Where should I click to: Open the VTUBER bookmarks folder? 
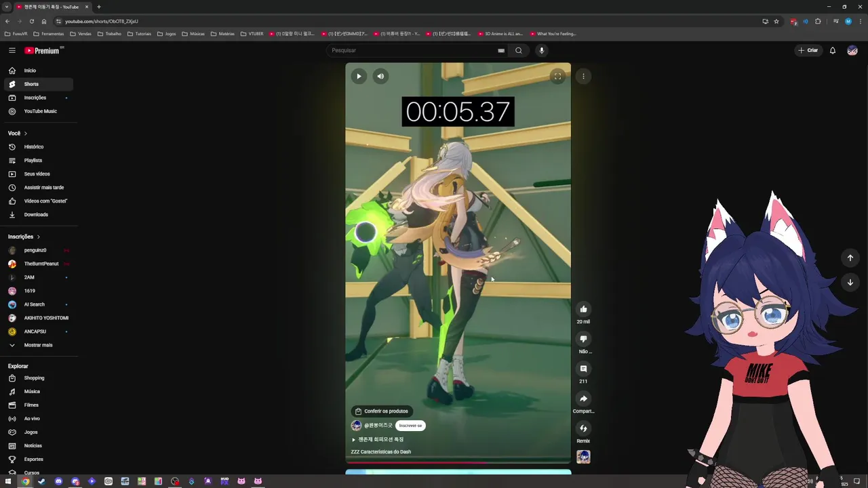252,33
